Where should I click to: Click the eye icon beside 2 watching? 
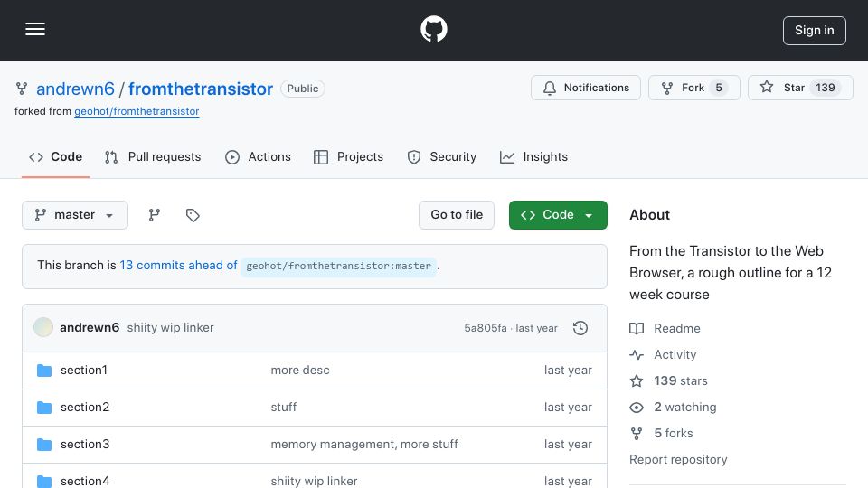tap(637, 408)
